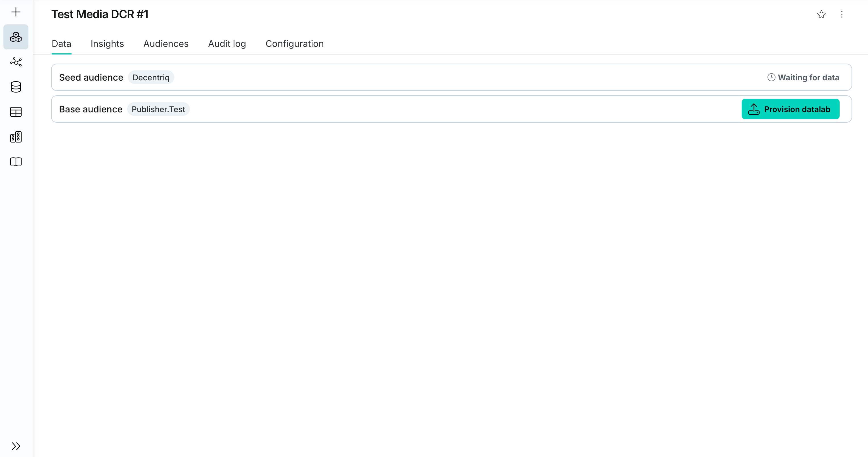Image resolution: width=868 pixels, height=457 pixels.
Task: Open the Configuration tab
Action: (295, 44)
